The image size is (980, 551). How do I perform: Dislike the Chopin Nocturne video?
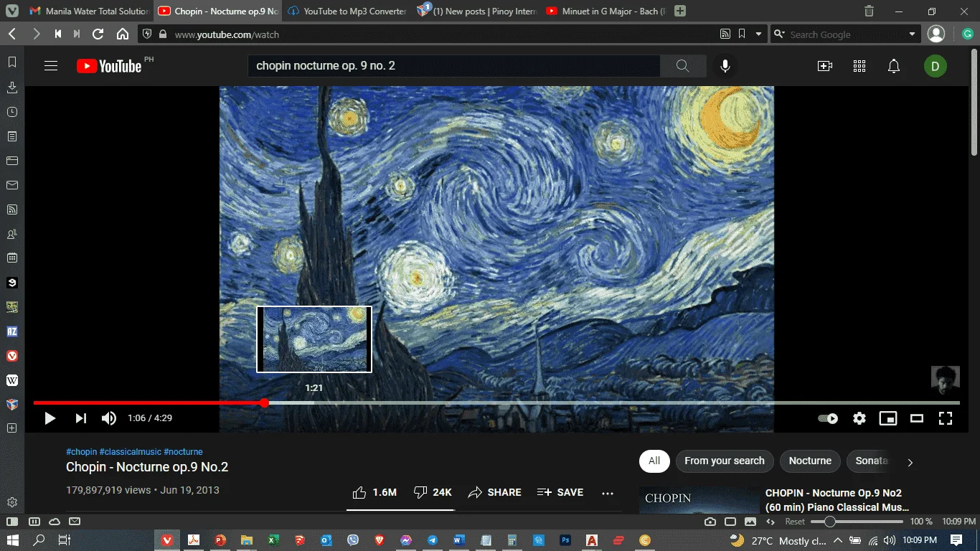click(x=433, y=492)
